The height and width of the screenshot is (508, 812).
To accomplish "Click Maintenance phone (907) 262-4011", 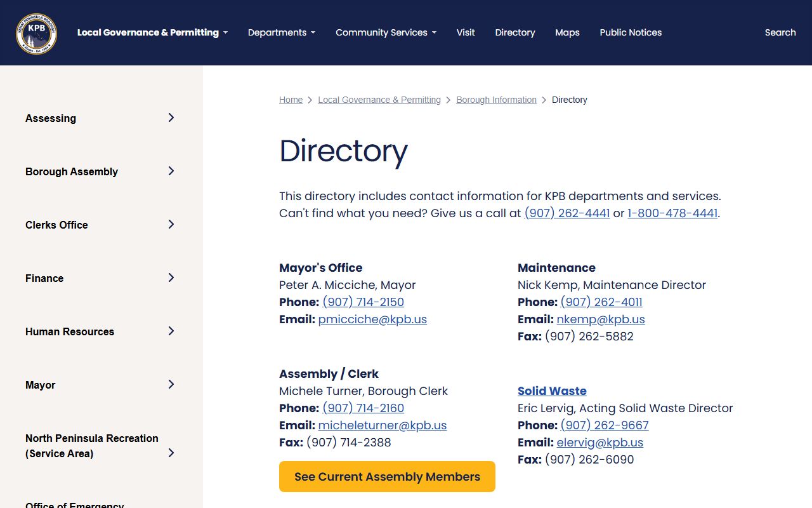I will point(601,302).
